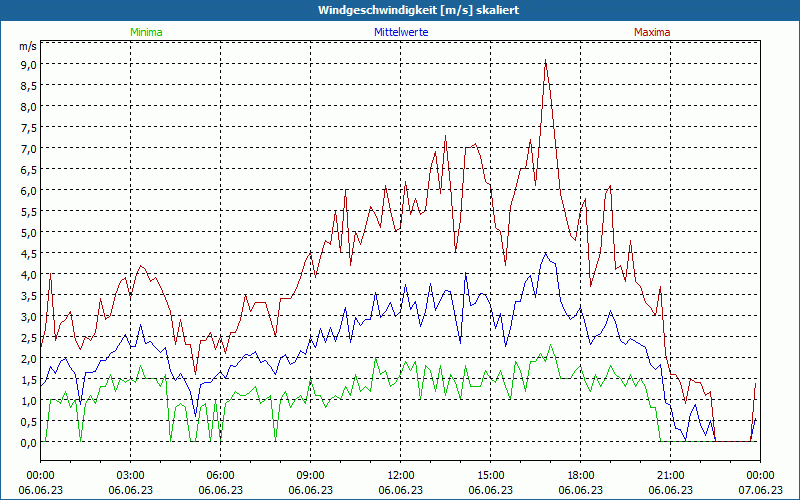Click the 3,0 y-axis value
The height and width of the screenshot is (500, 800).
tap(28, 317)
